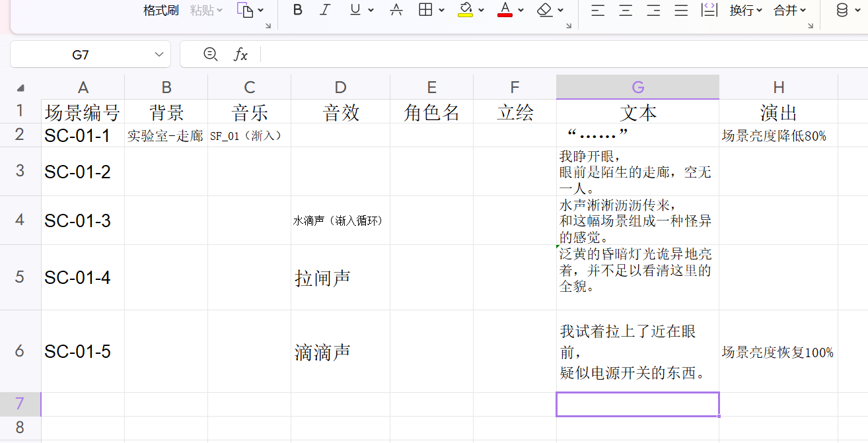Viewport: 868px width, 443px height.
Task: Click the 格式刷 format painter button
Action: [161, 10]
